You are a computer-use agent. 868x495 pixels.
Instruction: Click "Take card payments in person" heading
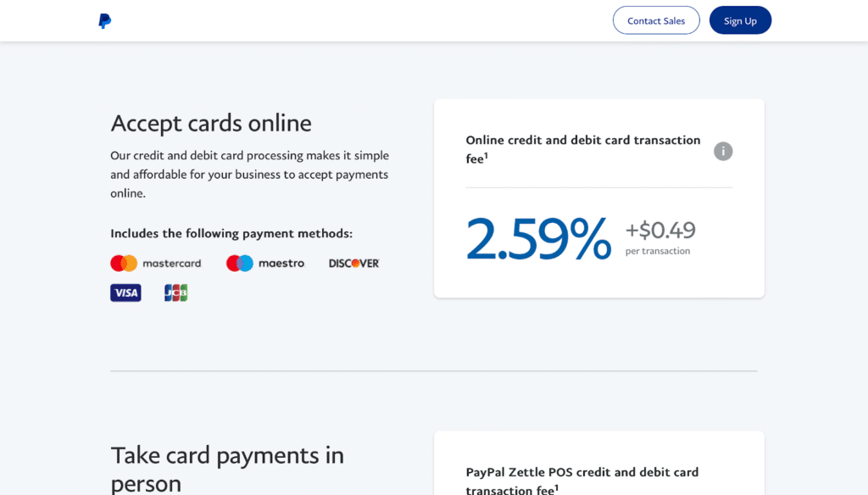click(227, 469)
